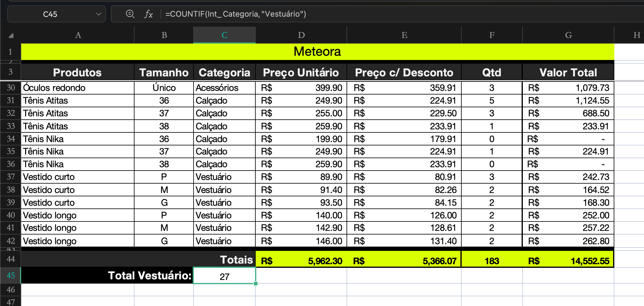This screenshot has height=306, width=644.
Task: Select the Vestuário cell in row 39
Action: click(224, 202)
